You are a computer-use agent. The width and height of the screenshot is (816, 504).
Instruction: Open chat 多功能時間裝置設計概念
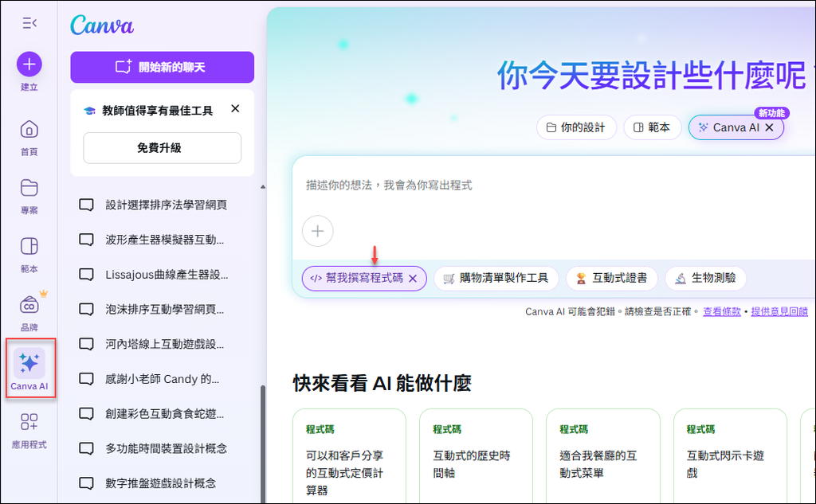[x=163, y=448]
